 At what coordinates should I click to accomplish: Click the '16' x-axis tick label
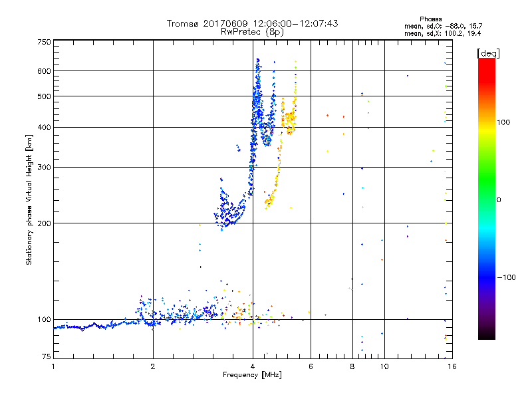(452, 366)
